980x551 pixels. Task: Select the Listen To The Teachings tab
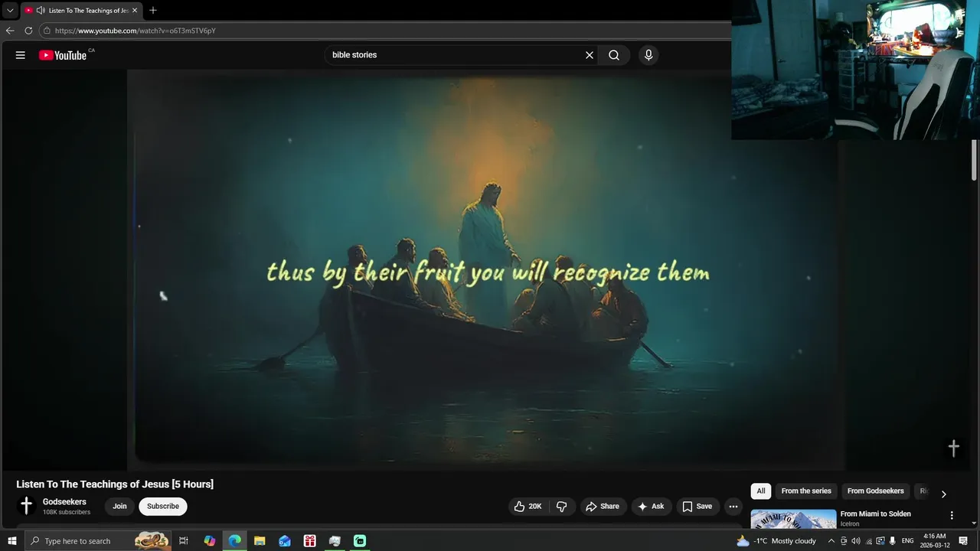pos(81,11)
